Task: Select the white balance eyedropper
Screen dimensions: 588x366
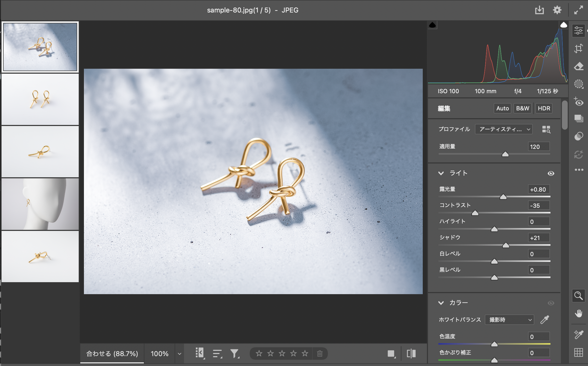Action: (544, 319)
